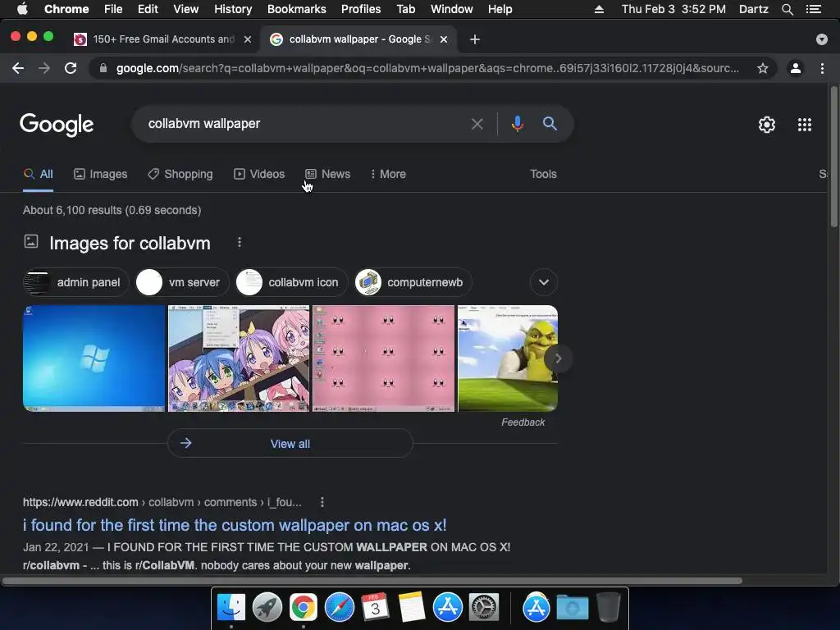This screenshot has width=840, height=630.
Task: Open the reddit custom wallpaper result link
Action: [x=235, y=525]
